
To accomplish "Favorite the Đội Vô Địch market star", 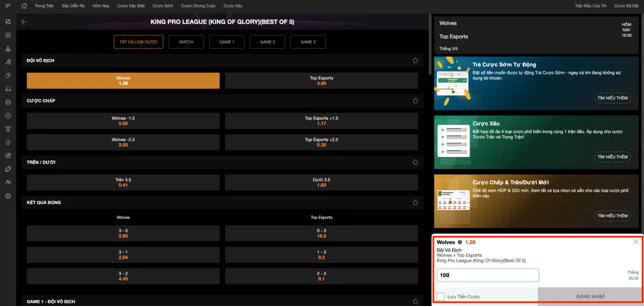I will pos(415,61).
